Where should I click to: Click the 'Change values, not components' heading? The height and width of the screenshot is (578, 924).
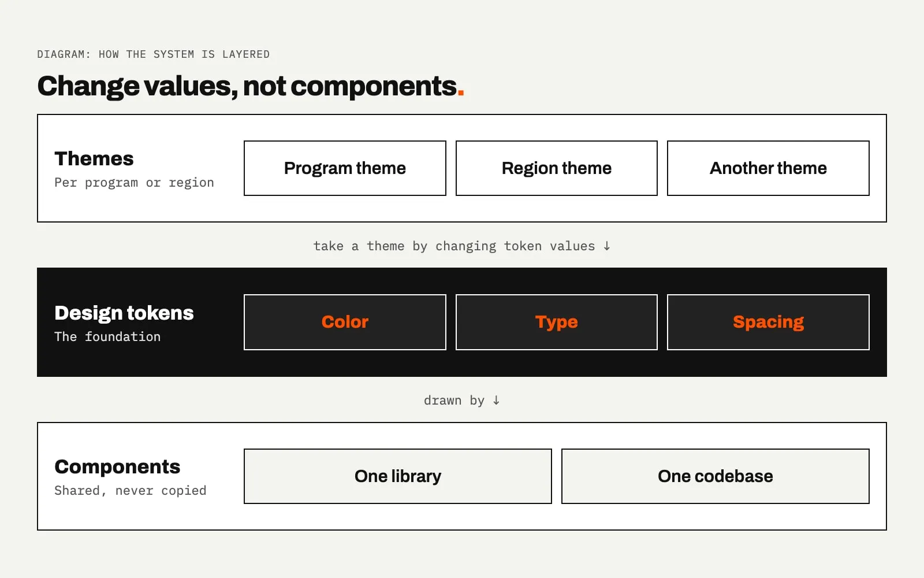251,86
